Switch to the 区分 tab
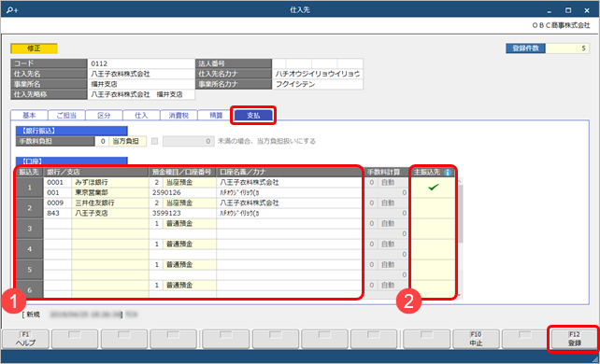Viewport: 600px width, 364px height. click(104, 116)
